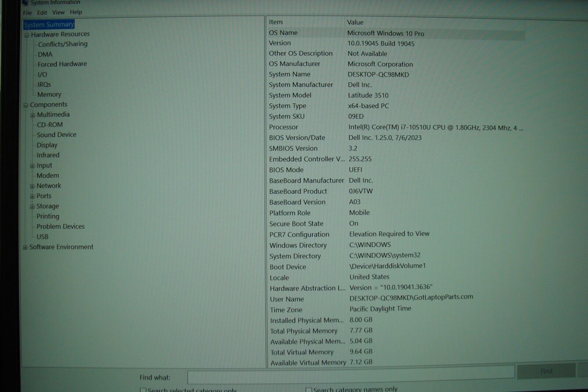The width and height of the screenshot is (588, 392).
Task: Click the System Name value DESKTOP-QC98MKD
Action: 378,75
